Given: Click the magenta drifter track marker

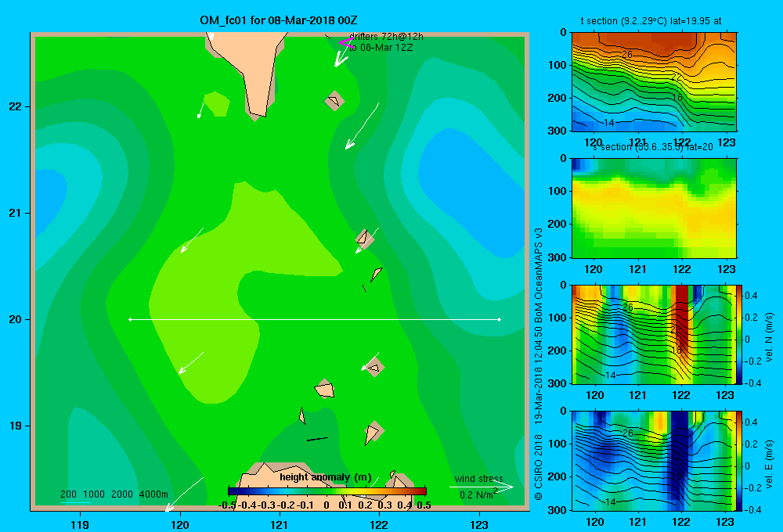Looking at the screenshot, I should pyautogui.click(x=346, y=43).
